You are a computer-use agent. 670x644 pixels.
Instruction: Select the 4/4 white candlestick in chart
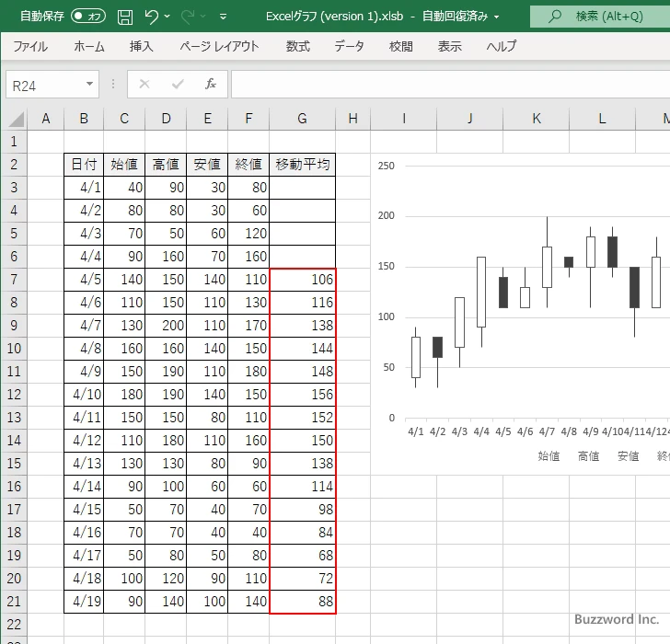481,293
